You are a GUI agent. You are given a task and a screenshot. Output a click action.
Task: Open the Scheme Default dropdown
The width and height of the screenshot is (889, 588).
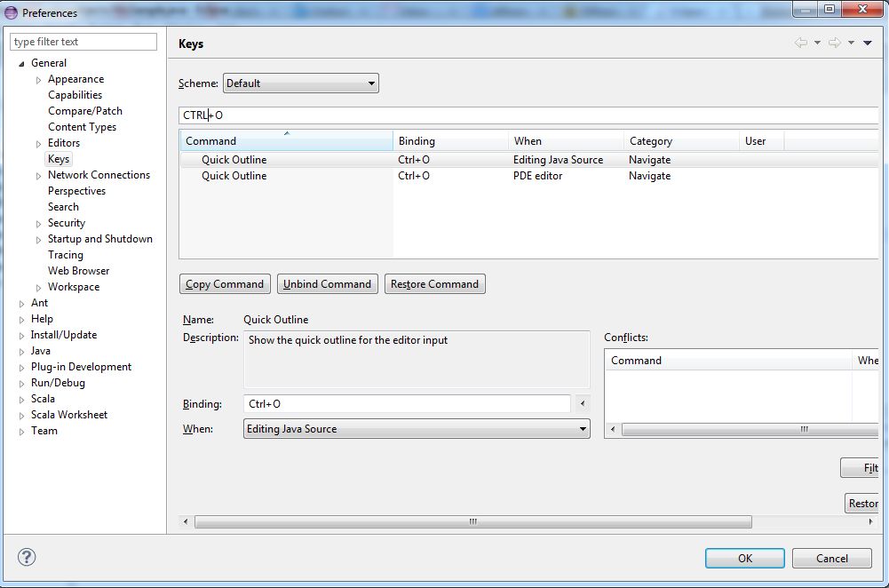tap(300, 83)
